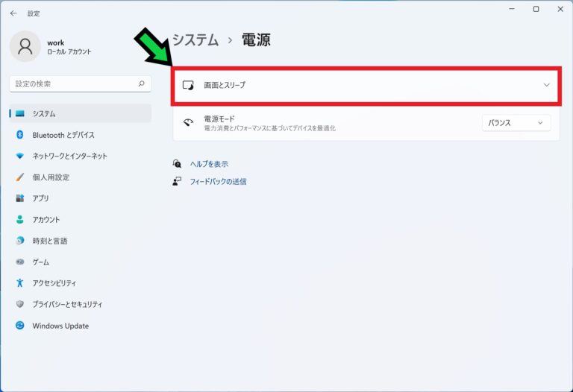Click the ヘルプを表示 link
The height and width of the screenshot is (392, 573).
(x=209, y=164)
